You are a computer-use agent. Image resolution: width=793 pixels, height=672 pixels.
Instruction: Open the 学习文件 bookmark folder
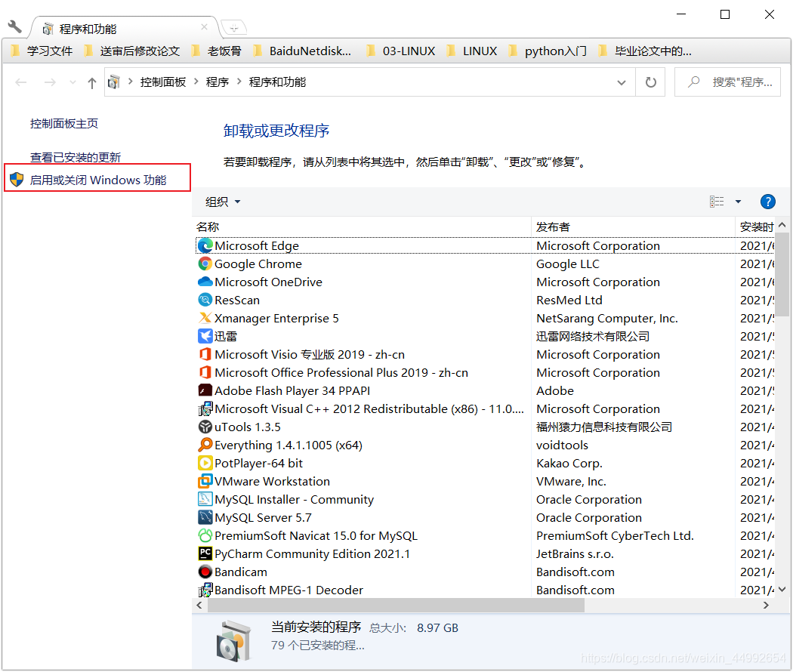tap(42, 51)
